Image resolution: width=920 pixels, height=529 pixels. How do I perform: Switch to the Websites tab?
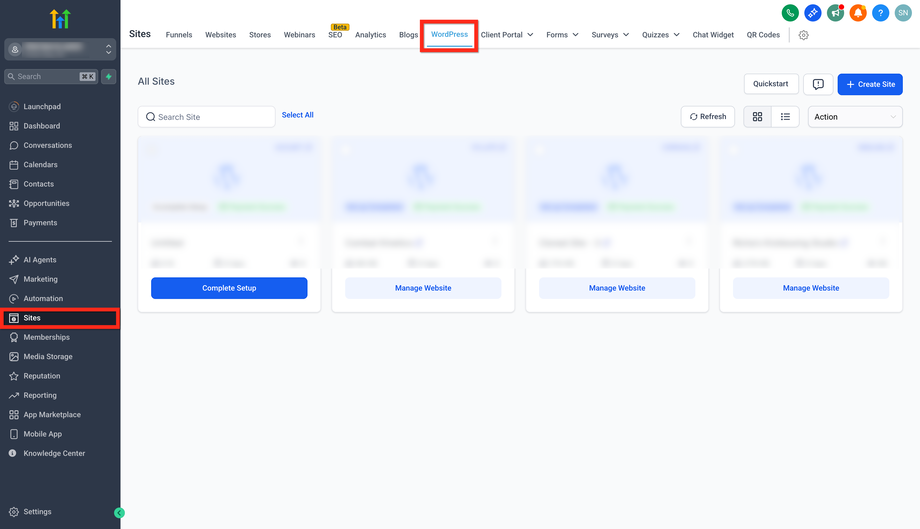(221, 35)
